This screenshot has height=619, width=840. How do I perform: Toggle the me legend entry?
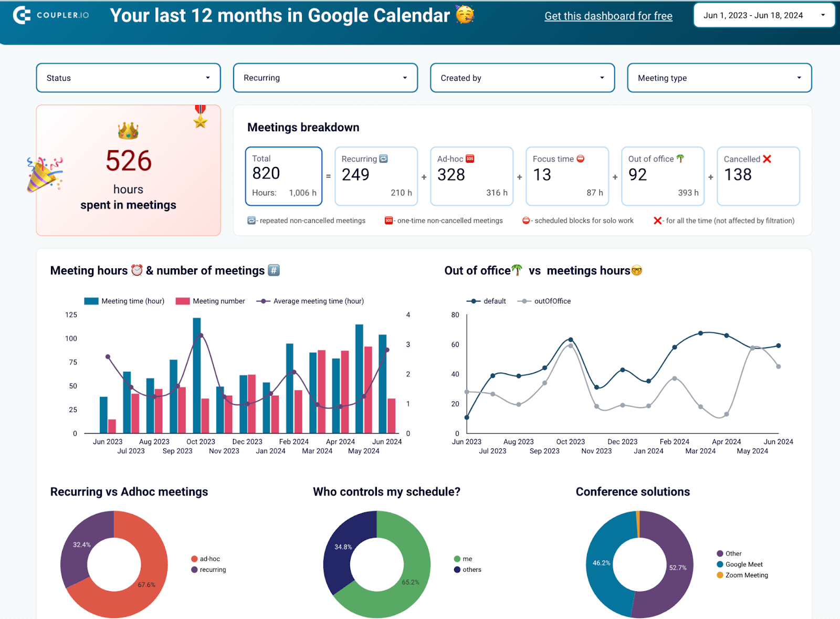463,559
